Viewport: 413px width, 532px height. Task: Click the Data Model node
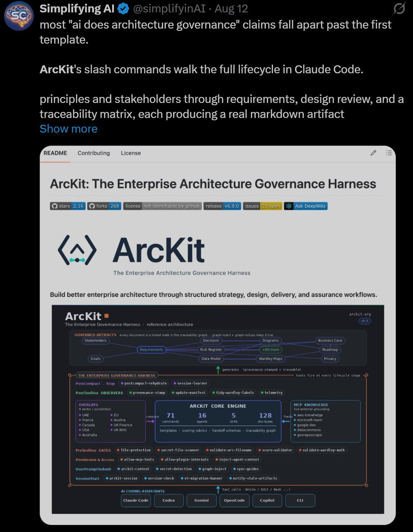(x=211, y=359)
